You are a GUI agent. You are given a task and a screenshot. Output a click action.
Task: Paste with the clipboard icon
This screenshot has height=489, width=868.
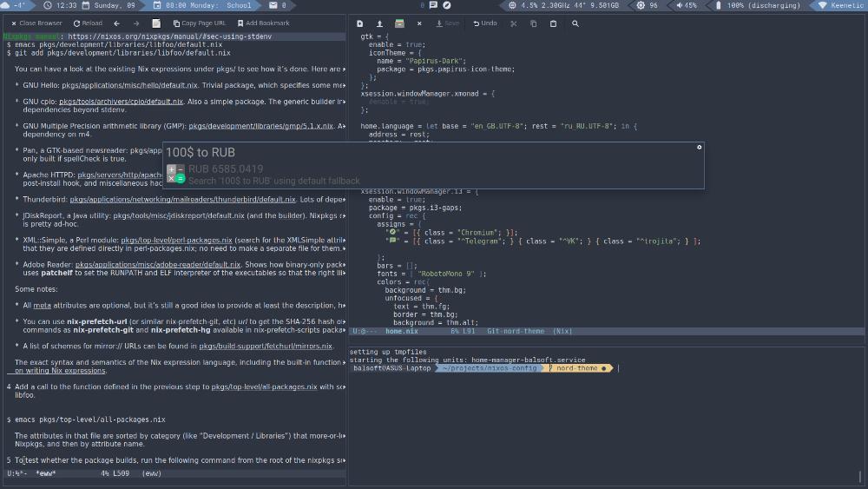click(x=553, y=23)
